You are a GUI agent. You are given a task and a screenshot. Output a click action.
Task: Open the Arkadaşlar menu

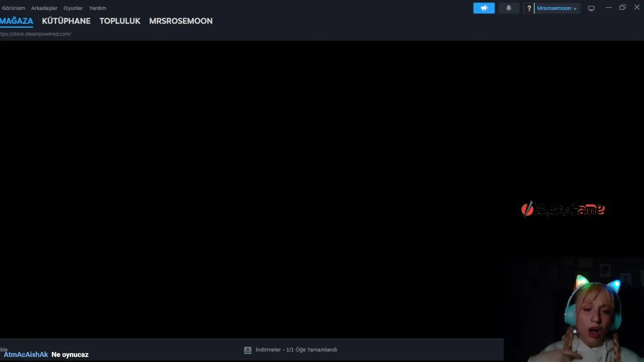click(44, 8)
